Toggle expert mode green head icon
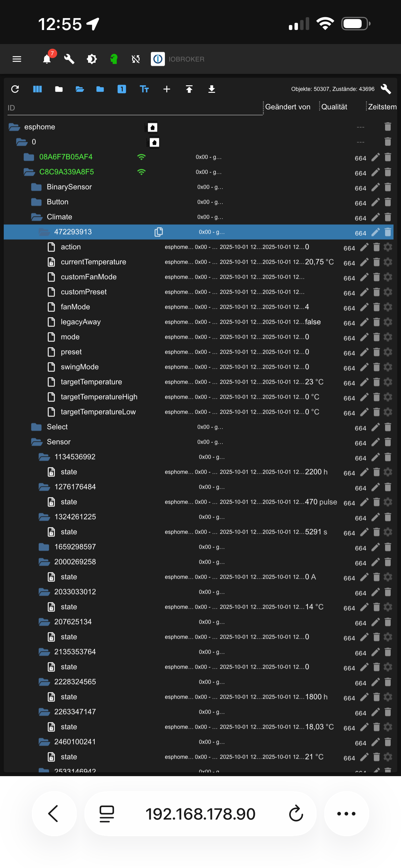The height and width of the screenshot is (868, 401). coord(114,59)
